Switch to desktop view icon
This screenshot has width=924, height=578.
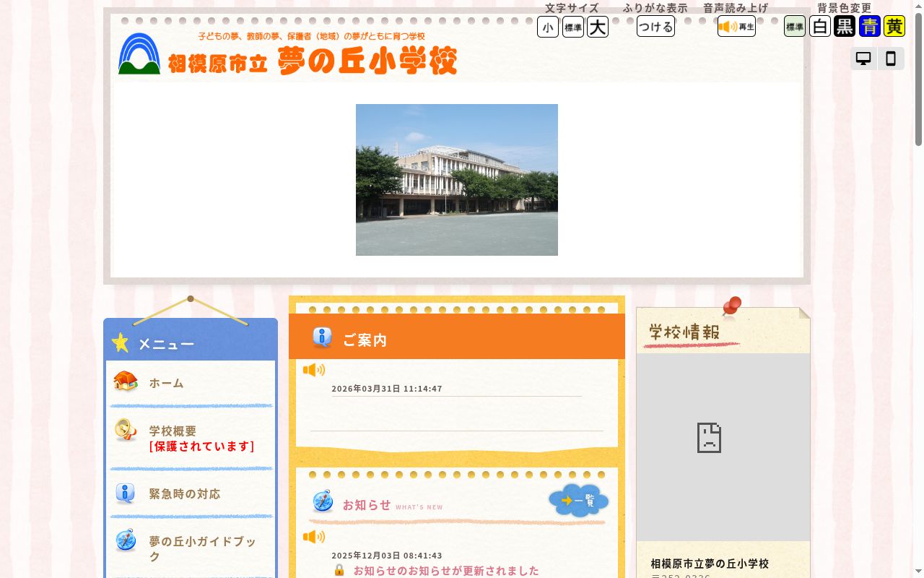pos(863,59)
